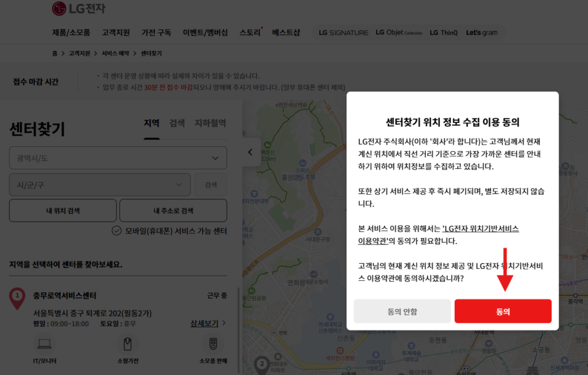Click the 센터찾기 breadcrumb
This screenshot has height=375, width=588.
point(151,53)
